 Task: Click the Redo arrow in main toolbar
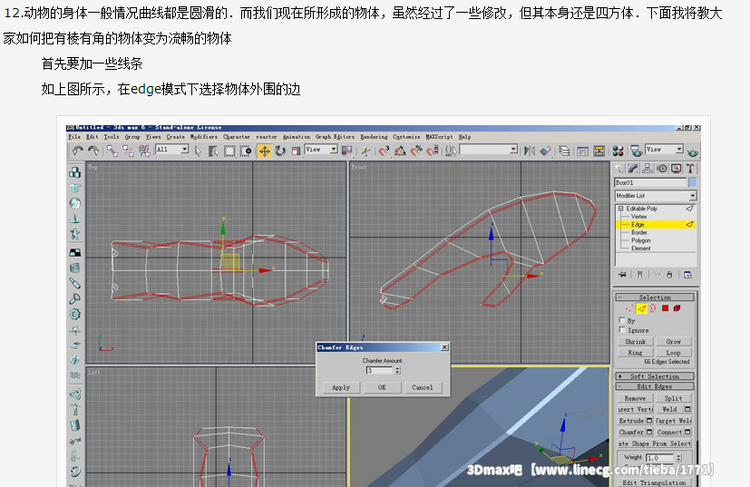coord(93,151)
